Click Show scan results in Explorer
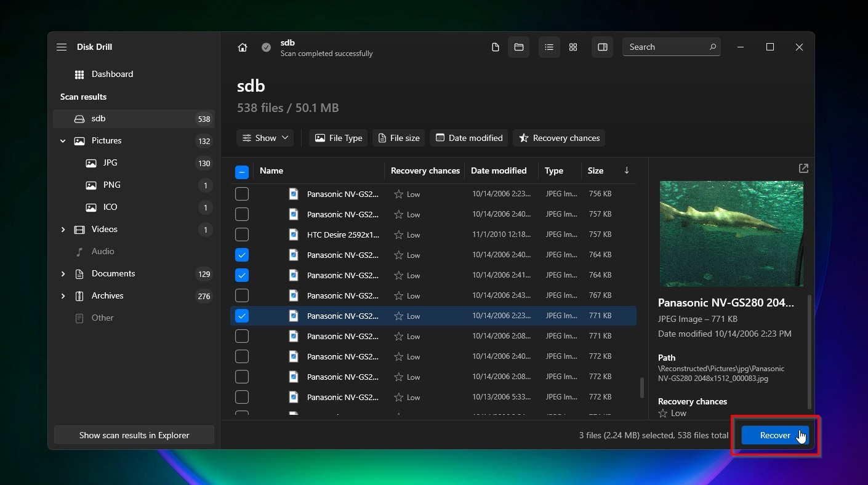 134,435
